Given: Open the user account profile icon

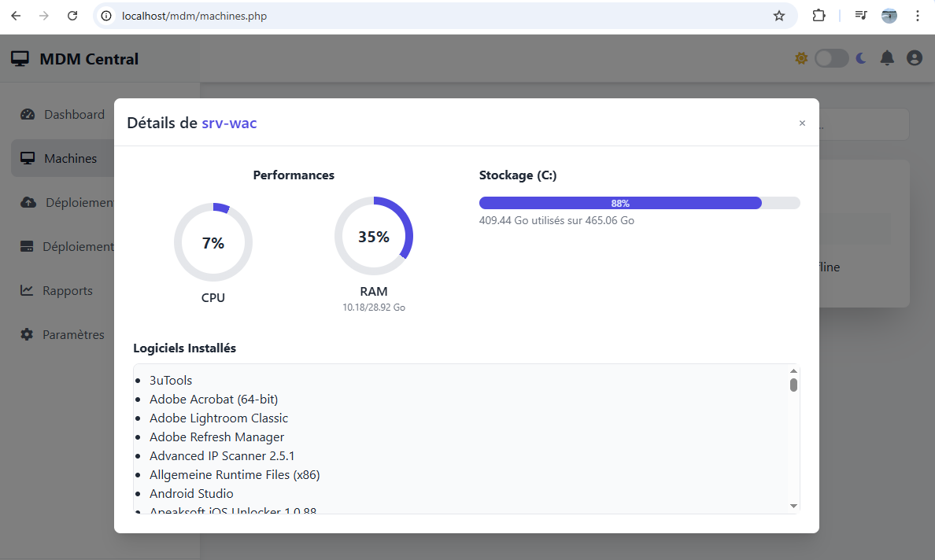Looking at the screenshot, I should pyautogui.click(x=914, y=58).
